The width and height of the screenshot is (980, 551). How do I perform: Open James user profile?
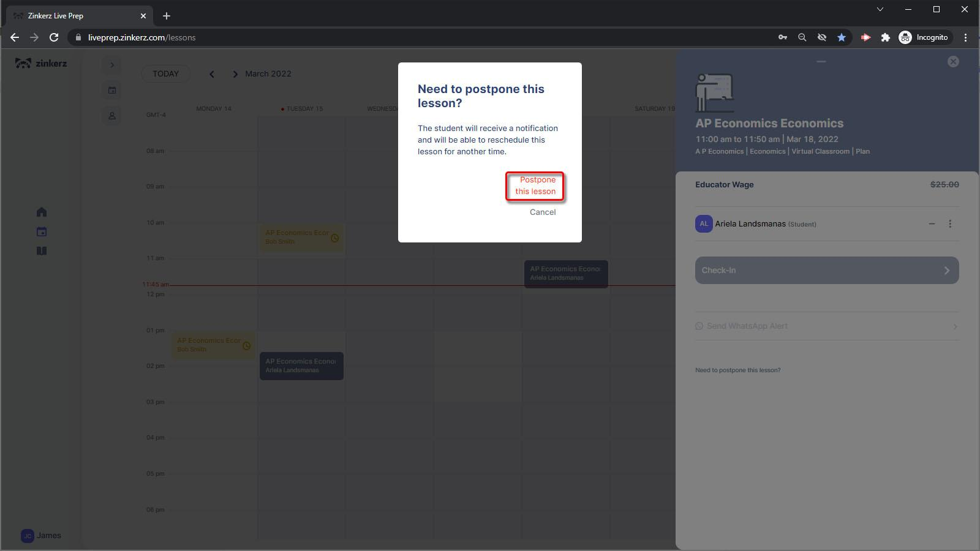click(x=41, y=536)
